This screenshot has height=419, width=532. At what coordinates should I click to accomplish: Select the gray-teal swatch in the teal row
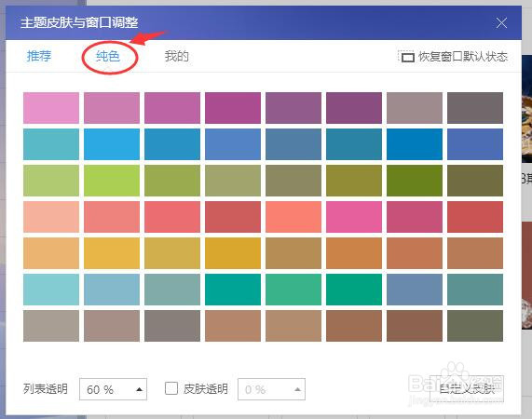(172, 290)
